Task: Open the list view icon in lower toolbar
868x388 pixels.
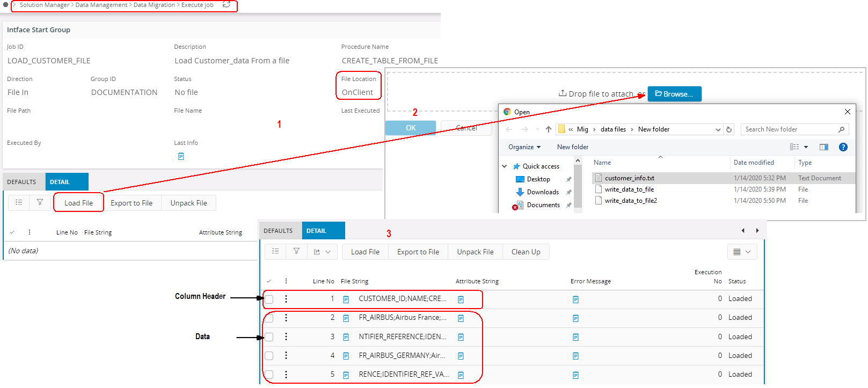Action: (x=275, y=252)
